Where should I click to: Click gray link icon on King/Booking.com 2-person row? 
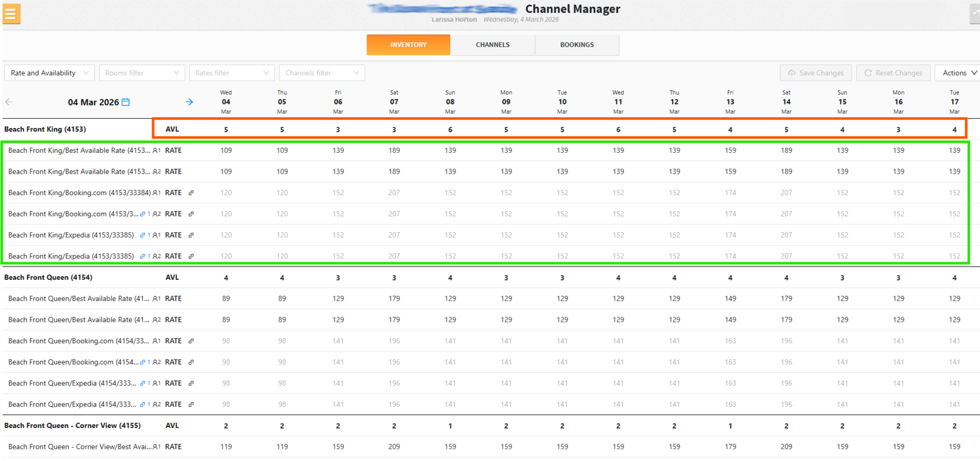(x=191, y=214)
